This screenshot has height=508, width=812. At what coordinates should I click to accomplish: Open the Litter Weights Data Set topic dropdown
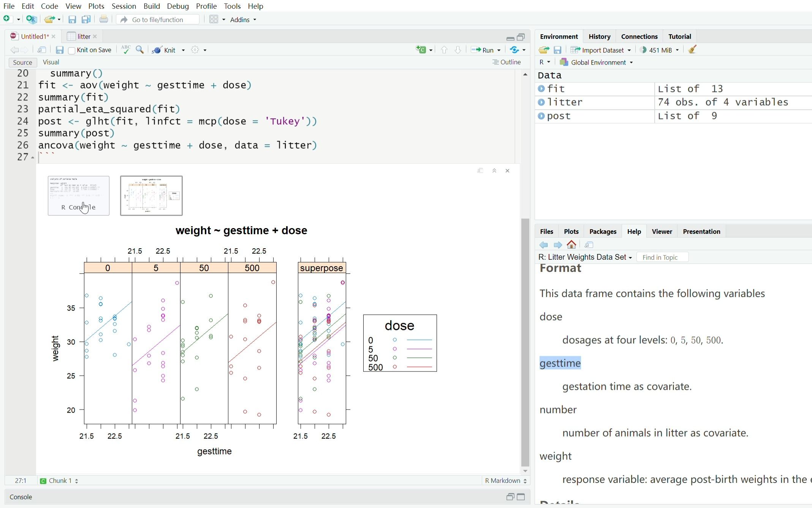(x=585, y=257)
